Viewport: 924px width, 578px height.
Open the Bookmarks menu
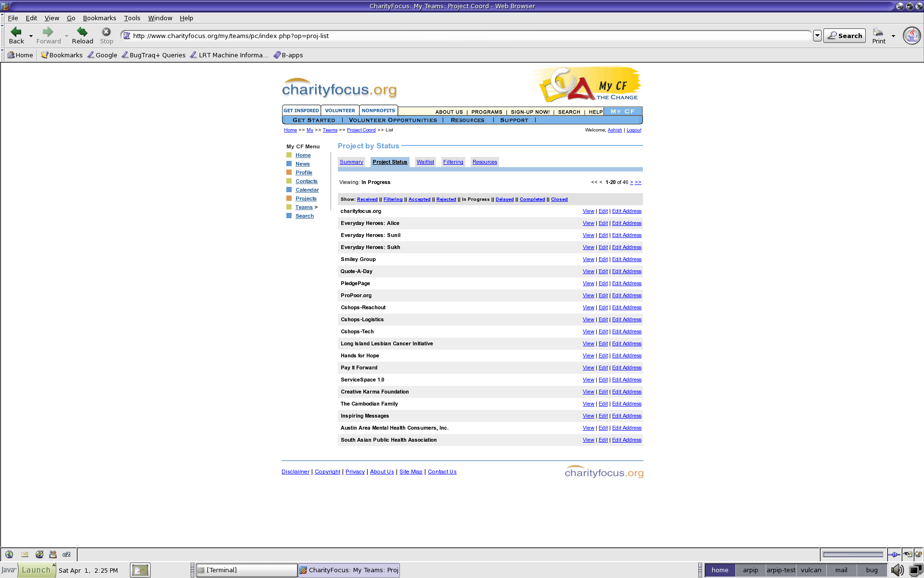tap(100, 18)
